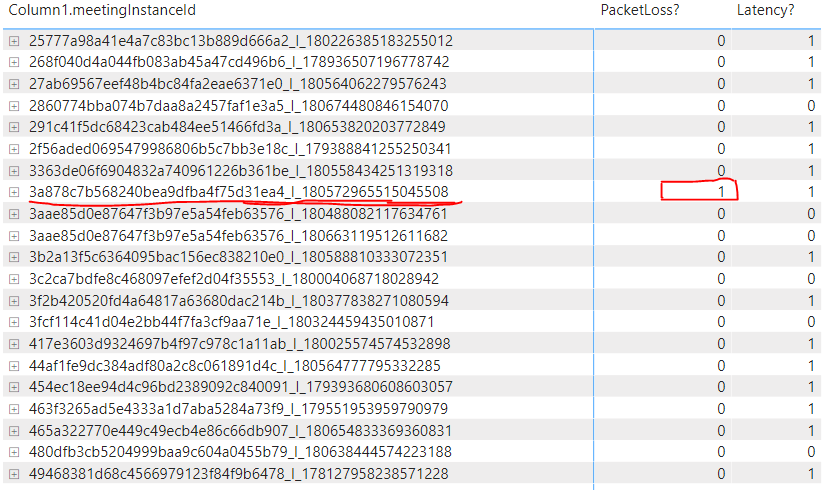Expand the row starting with 3b2a13f5
Image resolution: width=840 pixels, height=490 pixels.
(14, 257)
